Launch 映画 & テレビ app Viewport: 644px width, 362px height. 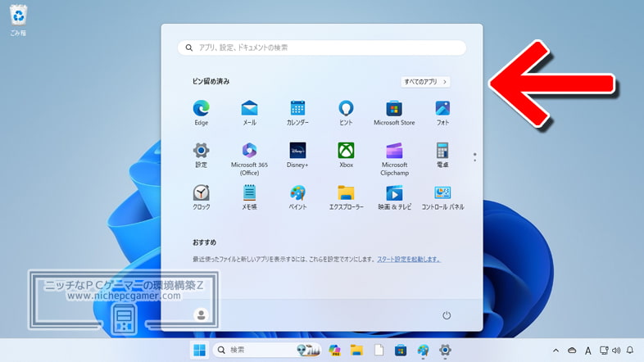point(394,197)
